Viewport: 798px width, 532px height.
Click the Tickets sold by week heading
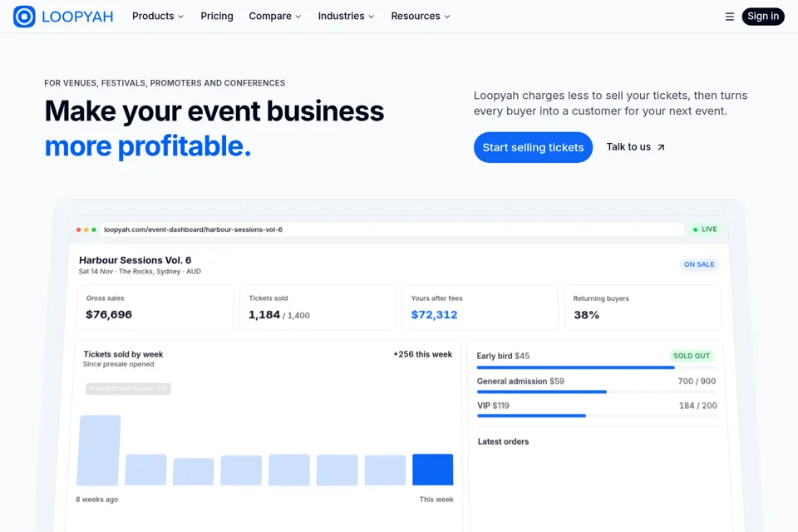pyautogui.click(x=123, y=354)
